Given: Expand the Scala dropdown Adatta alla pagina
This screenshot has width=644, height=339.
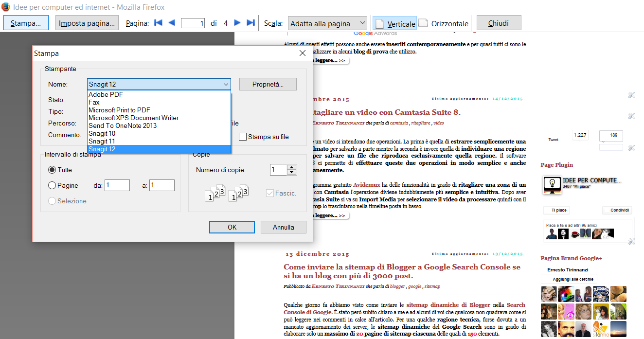Looking at the screenshot, I should point(327,23).
